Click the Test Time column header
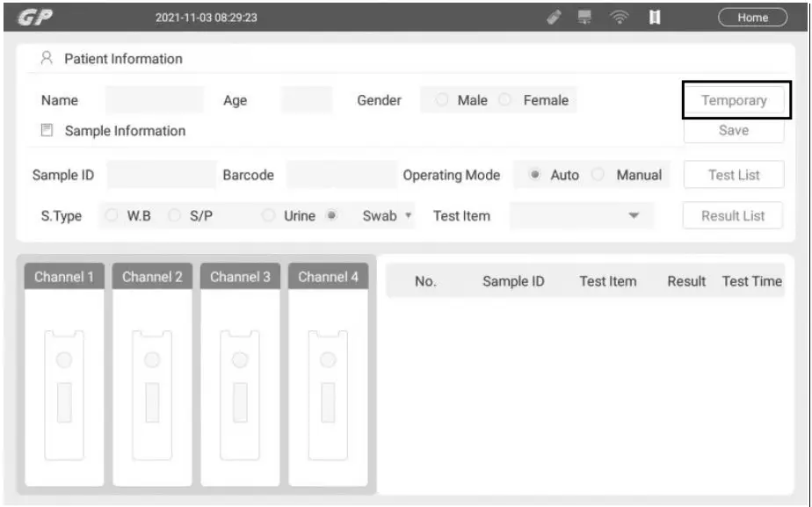 tap(752, 281)
